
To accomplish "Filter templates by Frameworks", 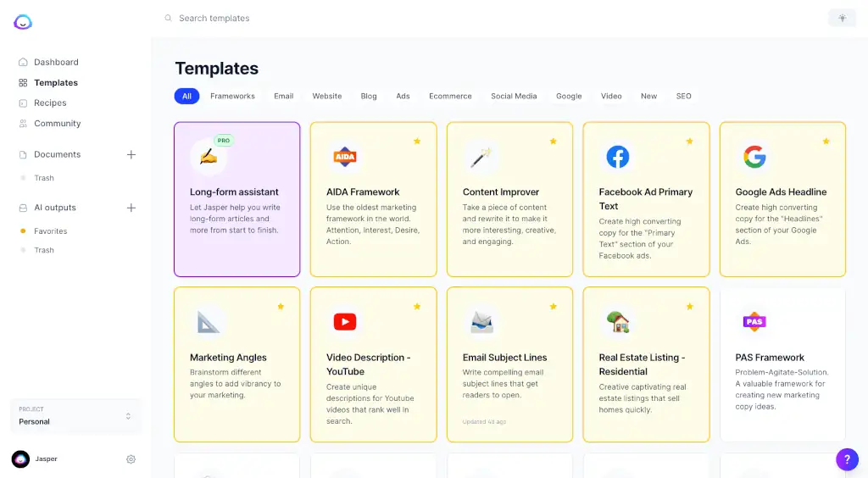I will (232, 96).
